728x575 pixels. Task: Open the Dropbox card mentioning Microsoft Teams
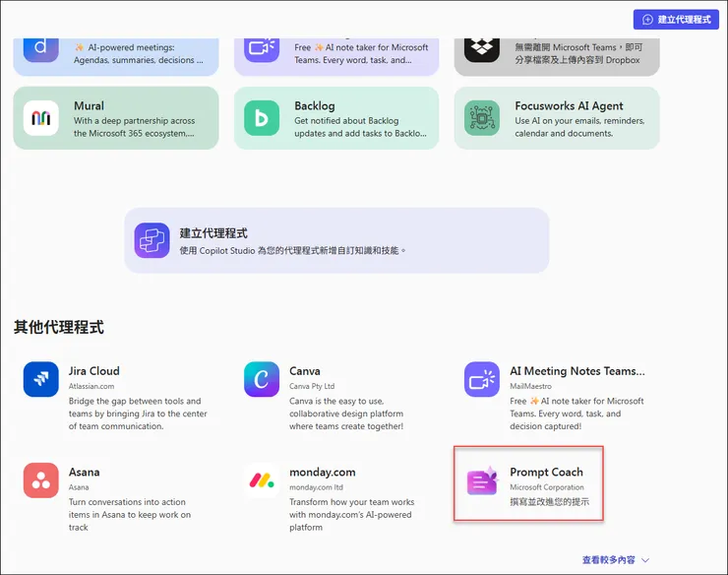click(x=557, y=57)
